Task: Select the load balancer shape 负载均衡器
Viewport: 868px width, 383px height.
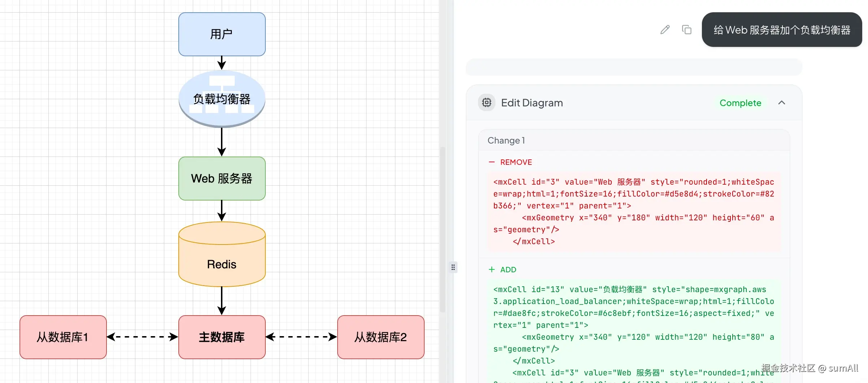Action: click(x=222, y=99)
